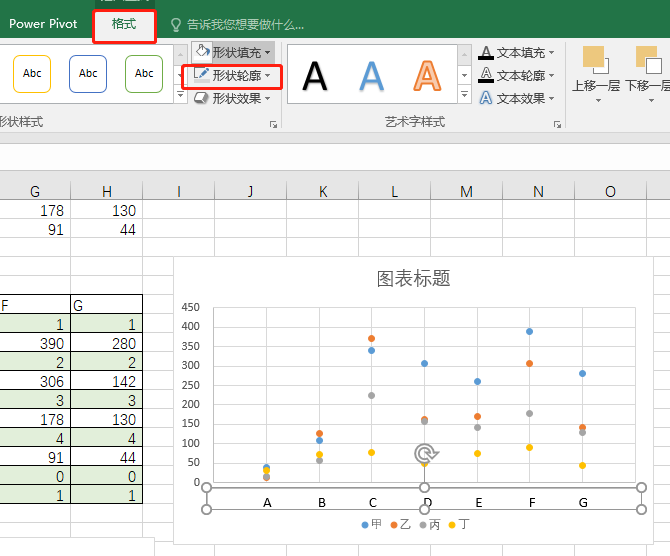Apply the green-outlined Abc shape style
This screenshot has height=556, width=670.
pos(144,73)
